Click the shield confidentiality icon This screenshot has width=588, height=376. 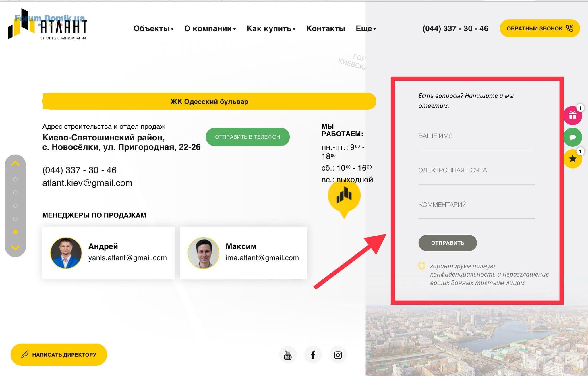[x=422, y=266]
